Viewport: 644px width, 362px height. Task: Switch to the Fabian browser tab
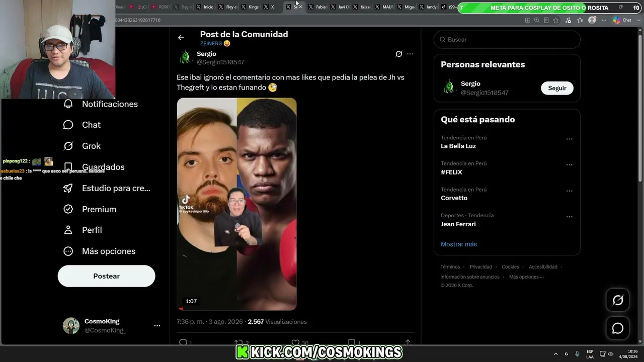(x=318, y=7)
